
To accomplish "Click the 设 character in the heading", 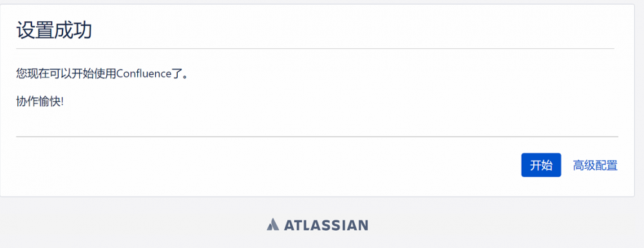I will (x=26, y=30).
